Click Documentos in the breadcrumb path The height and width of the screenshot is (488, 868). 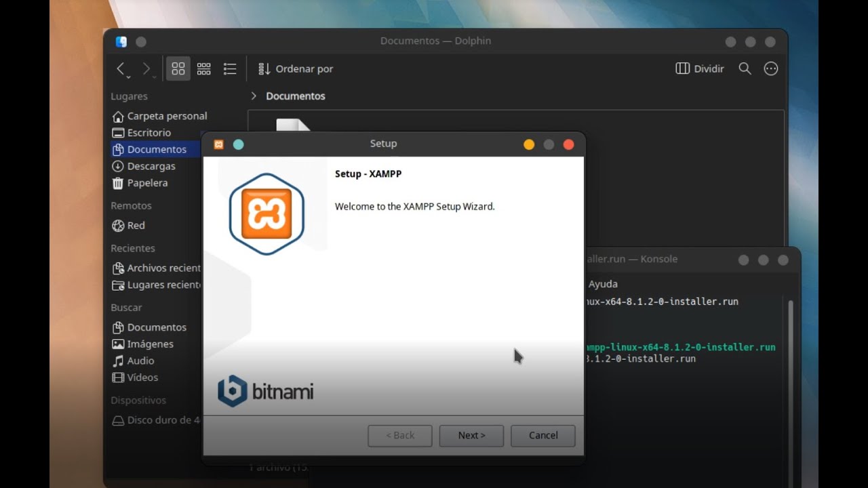pyautogui.click(x=296, y=96)
